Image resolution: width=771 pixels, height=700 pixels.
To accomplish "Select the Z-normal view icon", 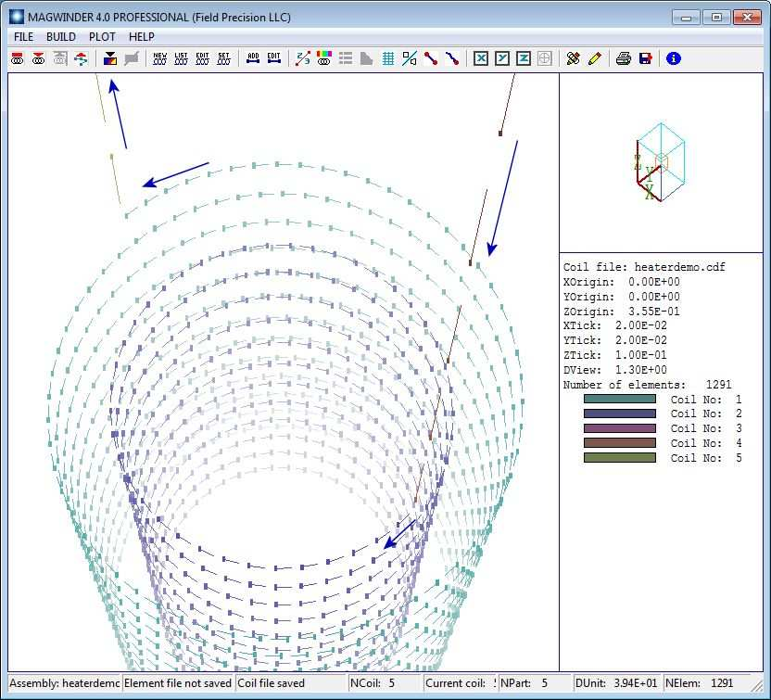I will (524, 58).
